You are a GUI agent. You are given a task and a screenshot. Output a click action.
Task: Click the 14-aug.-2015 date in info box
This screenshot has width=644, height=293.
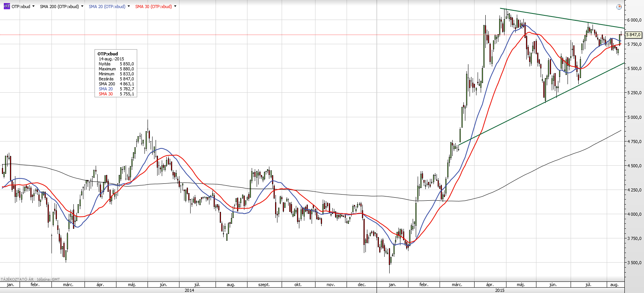click(x=111, y=59)
